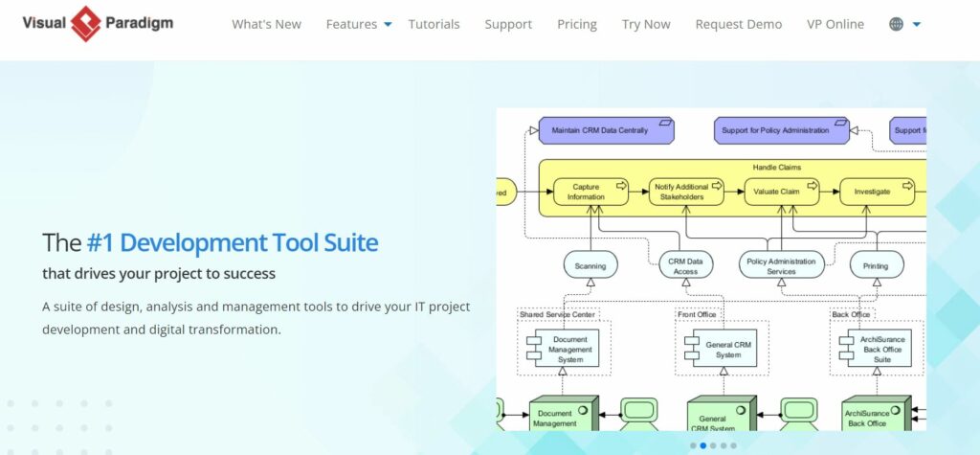The width and height of the screenshot is (980, 455).
Task: Select the active second carousel dot
Action: pyautogui.click(x=702, y=445)
